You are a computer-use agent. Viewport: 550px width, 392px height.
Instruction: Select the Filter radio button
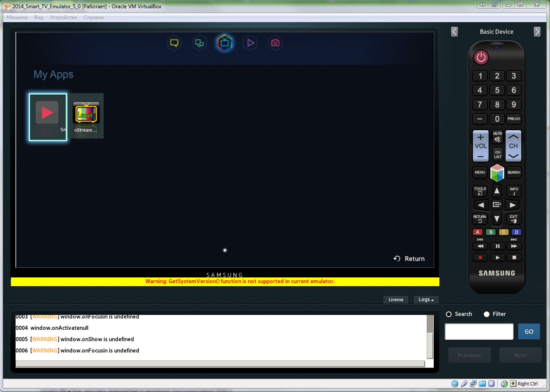(486, 314)
